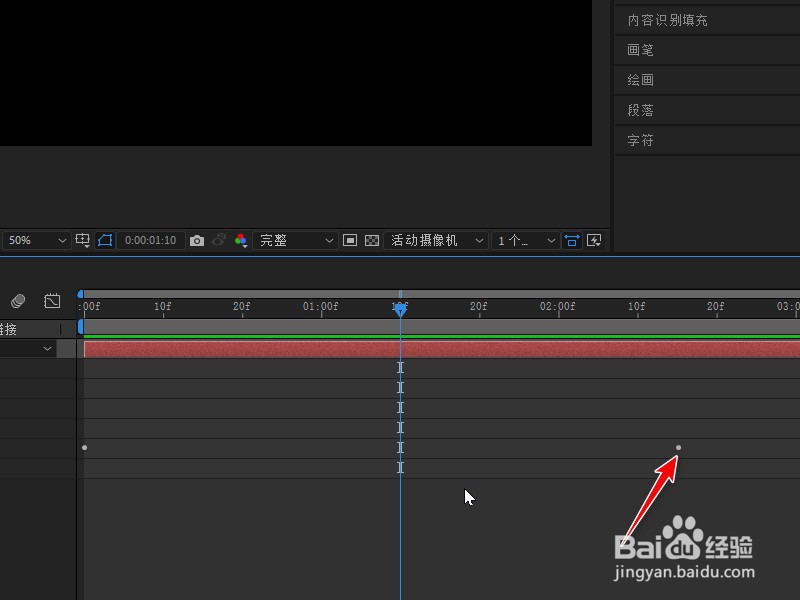Click the 01:00f mark on the time ruler
Screen dimensions: 800x600
(320, 307)
